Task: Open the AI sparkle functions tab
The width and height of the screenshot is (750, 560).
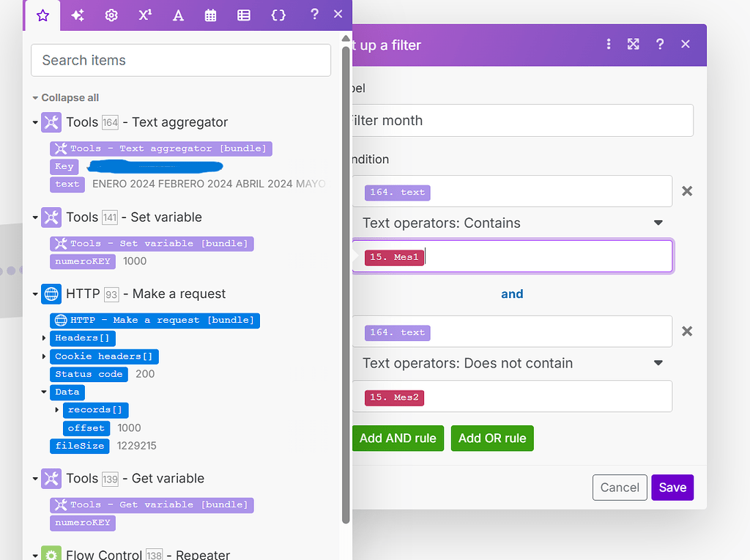Action: tap(78, 15)
